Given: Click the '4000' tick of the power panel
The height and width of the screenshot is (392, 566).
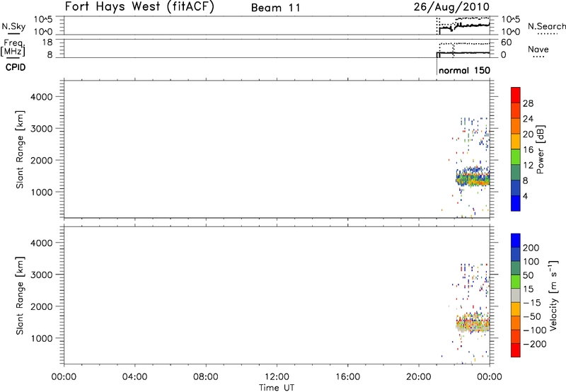Looking at the screenshot, I should pos(42,97).
